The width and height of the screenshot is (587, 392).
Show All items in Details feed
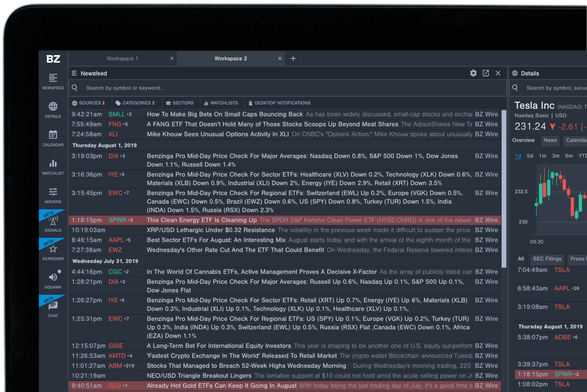click(x=521, y=259)
